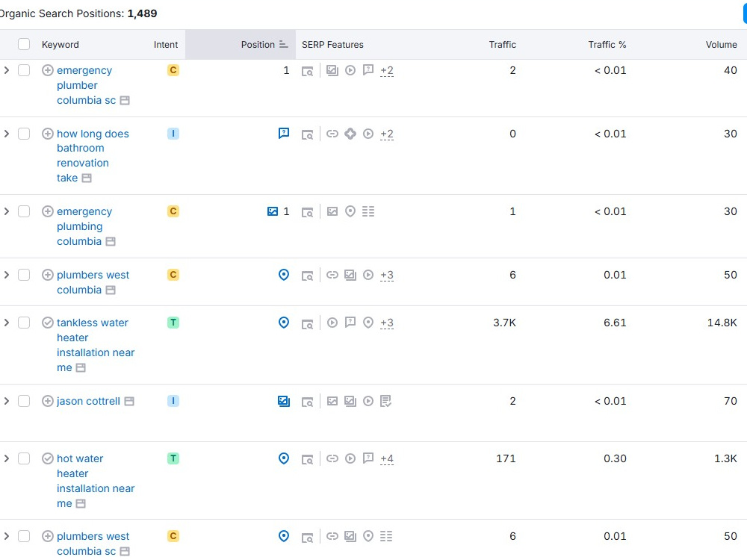Toggle the select-all checkbox in table header

[24, 44]
